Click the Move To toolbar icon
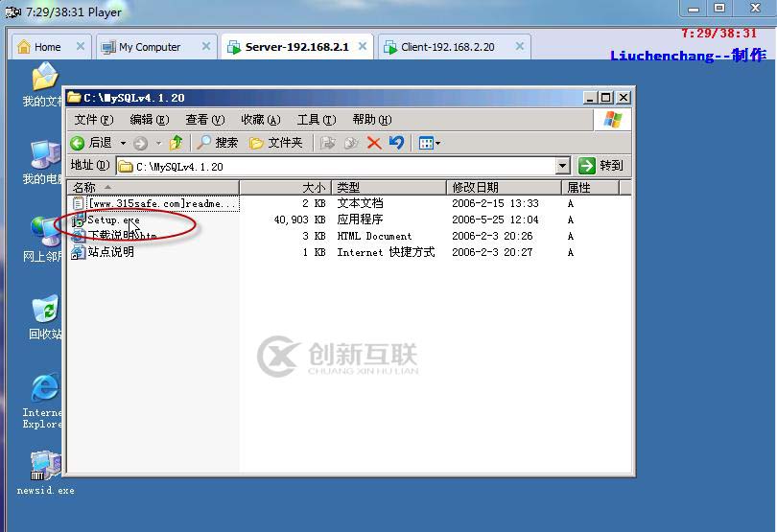 coord(327,143)
